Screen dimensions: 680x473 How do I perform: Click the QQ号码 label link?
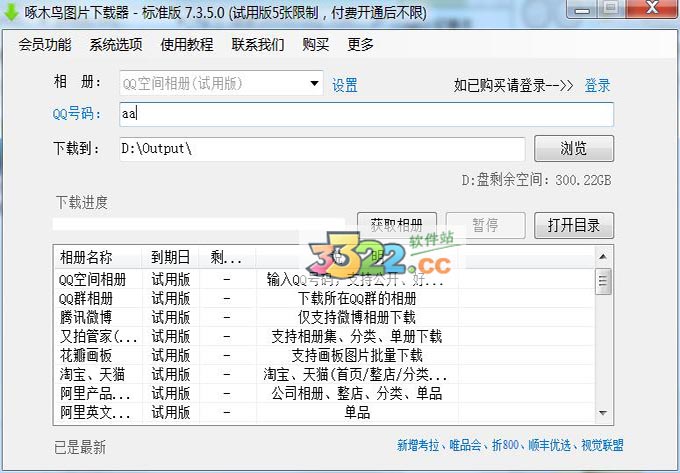point(77,114)
